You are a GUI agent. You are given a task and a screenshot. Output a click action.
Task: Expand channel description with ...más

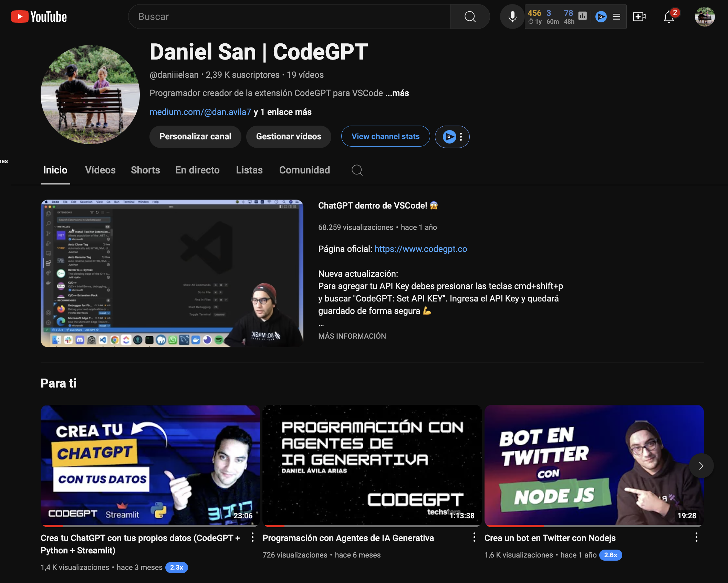point(397,93)
